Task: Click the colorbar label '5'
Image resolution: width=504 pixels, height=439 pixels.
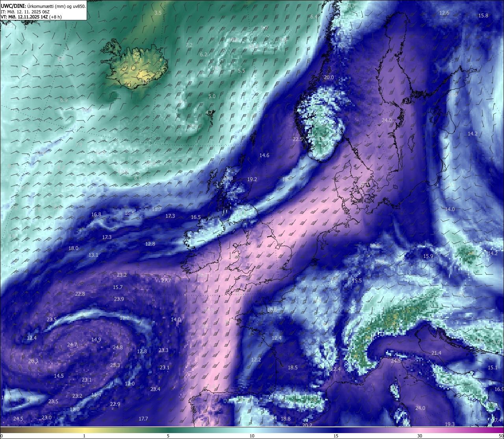Action: tap(168, 436)
